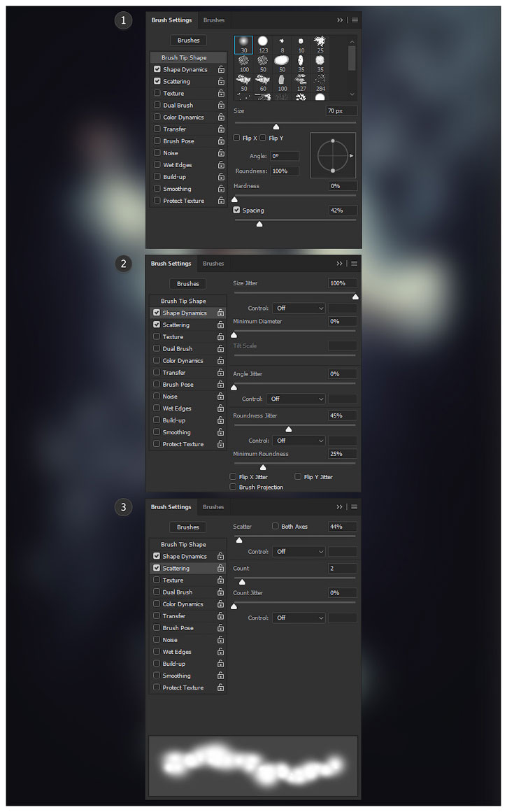Select Brush Settings tab in Scatter settings panel

[171, 507]
